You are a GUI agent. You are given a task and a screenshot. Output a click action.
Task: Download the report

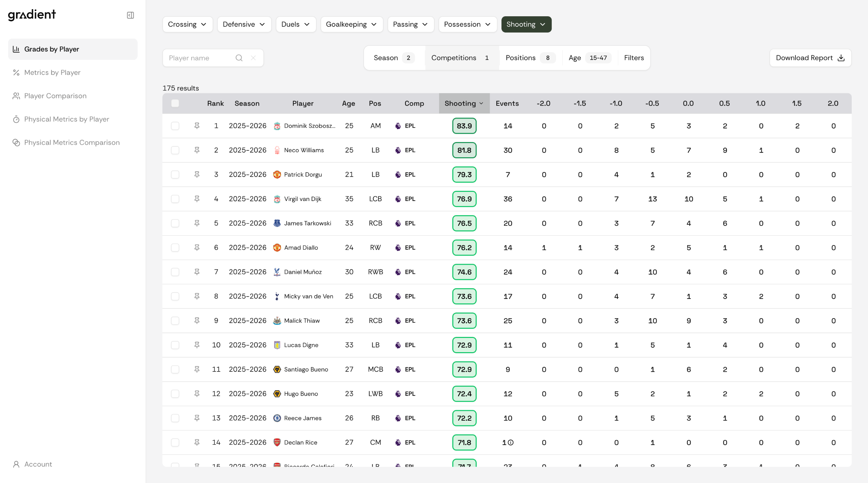point(810,58)
